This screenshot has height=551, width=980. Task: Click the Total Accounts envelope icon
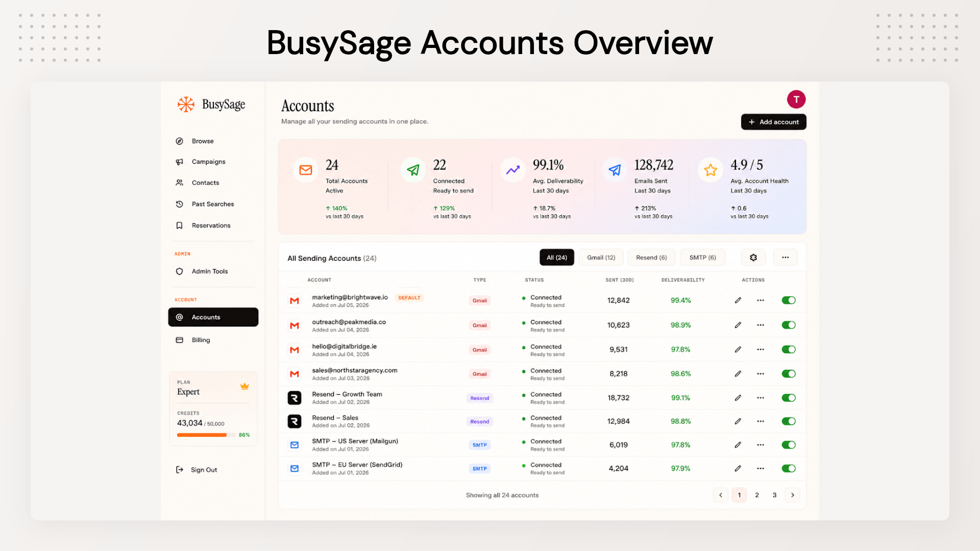point(306,170)
